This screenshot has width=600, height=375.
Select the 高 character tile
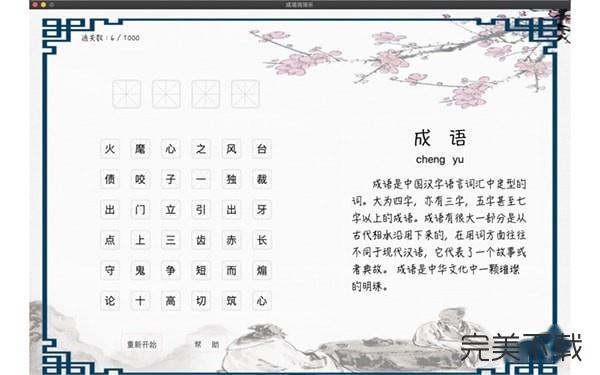click(x=171, y=301)
